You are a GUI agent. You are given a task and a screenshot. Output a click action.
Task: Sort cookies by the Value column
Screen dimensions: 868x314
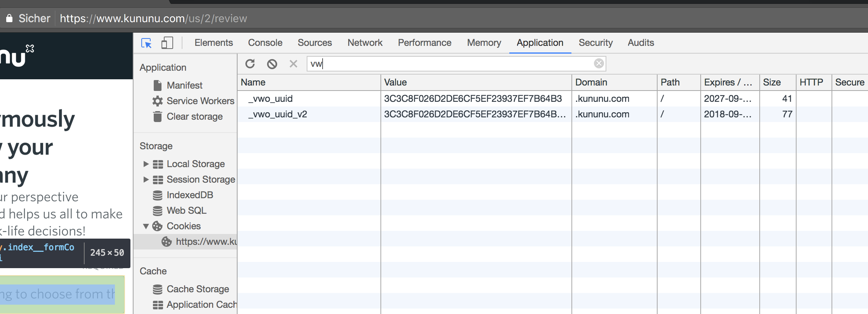pyautogui.click(x=476, y=82)
